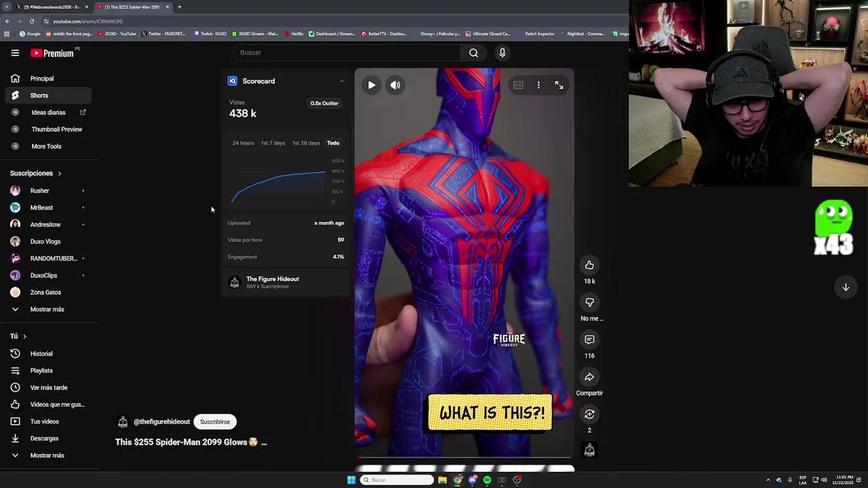This screenshot has height=488, width=868.
Task: Open Zona Gatos subscription channel
Action: click(x=47, y=292)
